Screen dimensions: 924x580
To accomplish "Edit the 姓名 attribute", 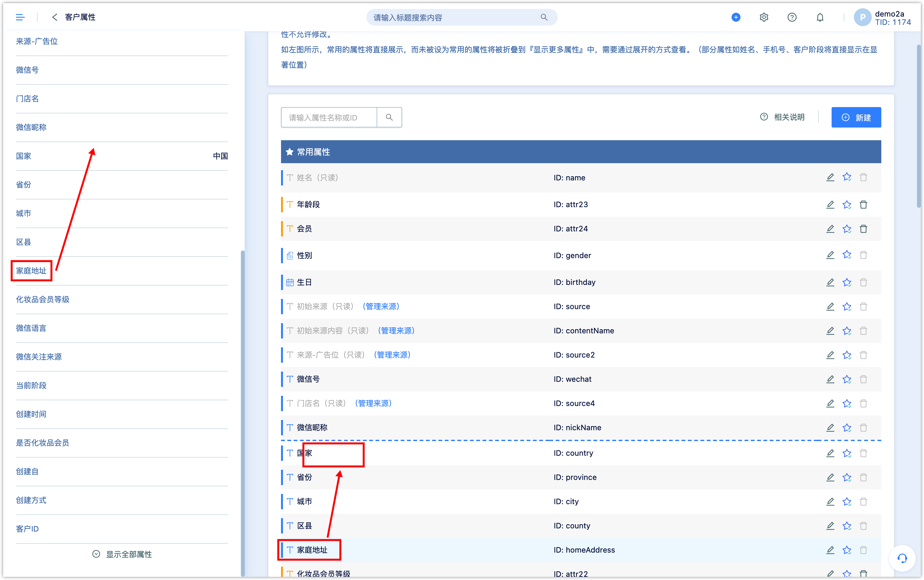I will pyautogui.click(x=830, y=177).
